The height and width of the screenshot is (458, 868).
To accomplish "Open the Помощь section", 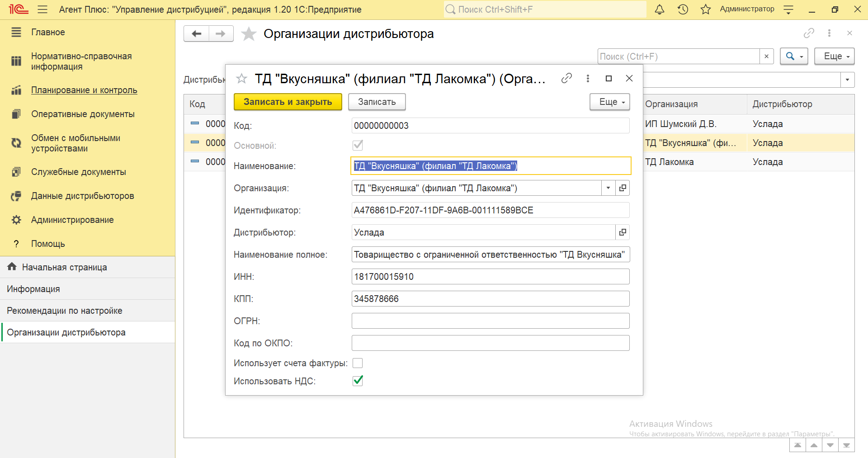I will [x=48, y=244].
